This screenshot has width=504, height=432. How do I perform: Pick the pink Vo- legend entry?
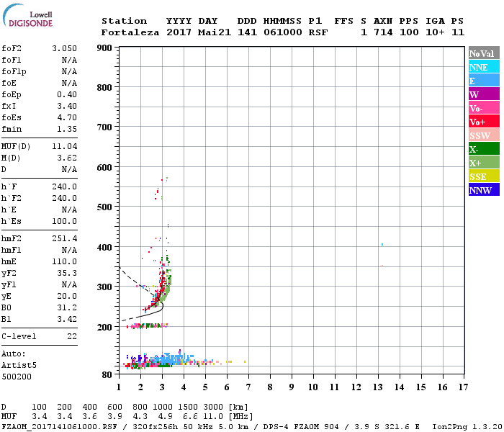[484, 108]
